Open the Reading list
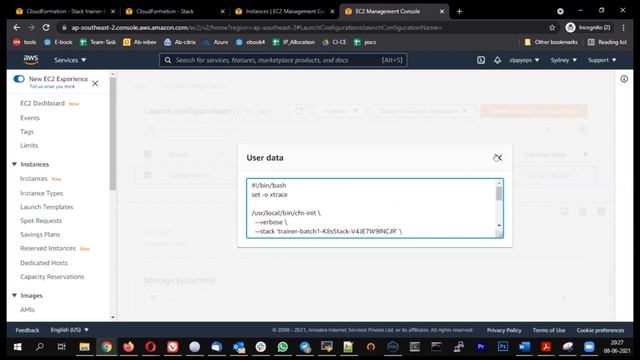 (x=607, y=42)
